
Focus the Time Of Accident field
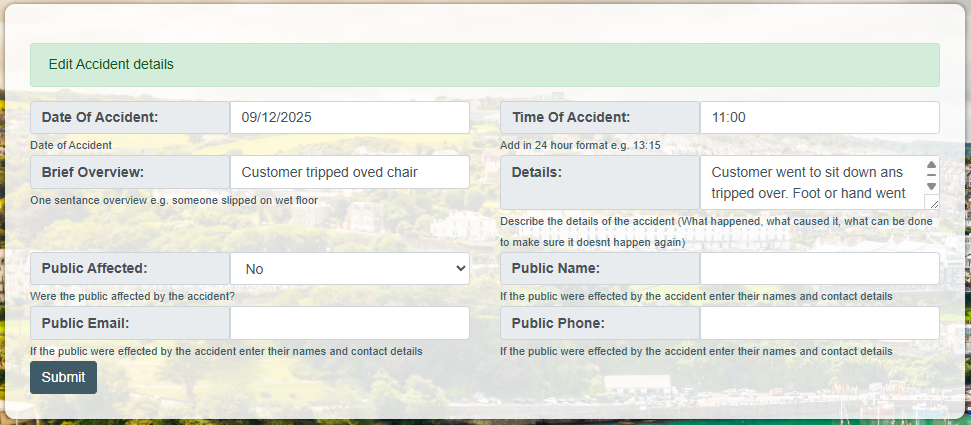click(819, 117)
